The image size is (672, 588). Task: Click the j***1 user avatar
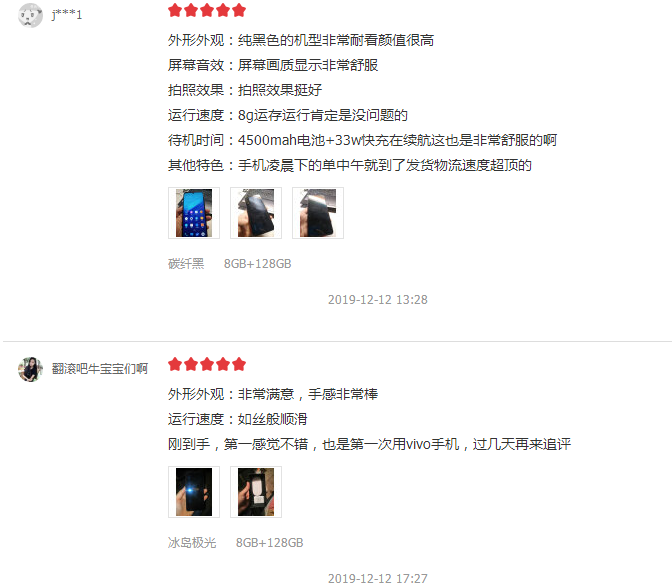pyautogui.click(x=30, y=15)
